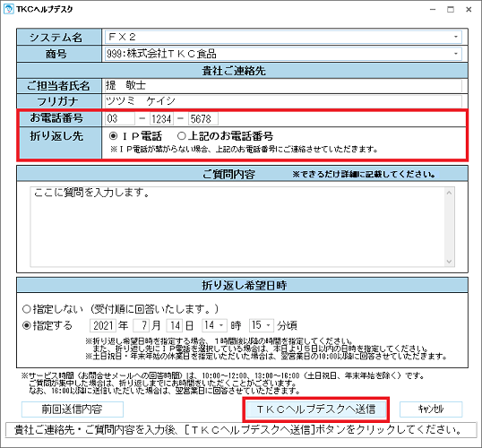Click the year field 2021
Screen dimensions: 482x448
[x=103, y=325]
